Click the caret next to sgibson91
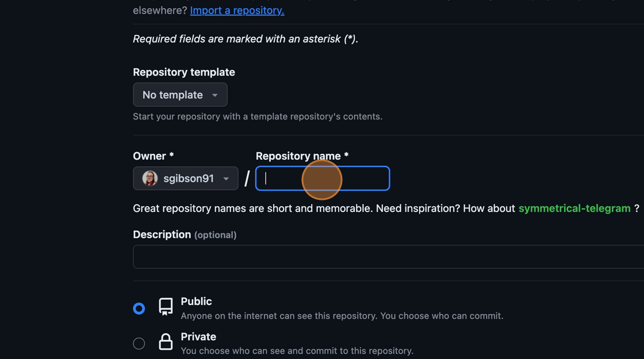 coord(227,178)
